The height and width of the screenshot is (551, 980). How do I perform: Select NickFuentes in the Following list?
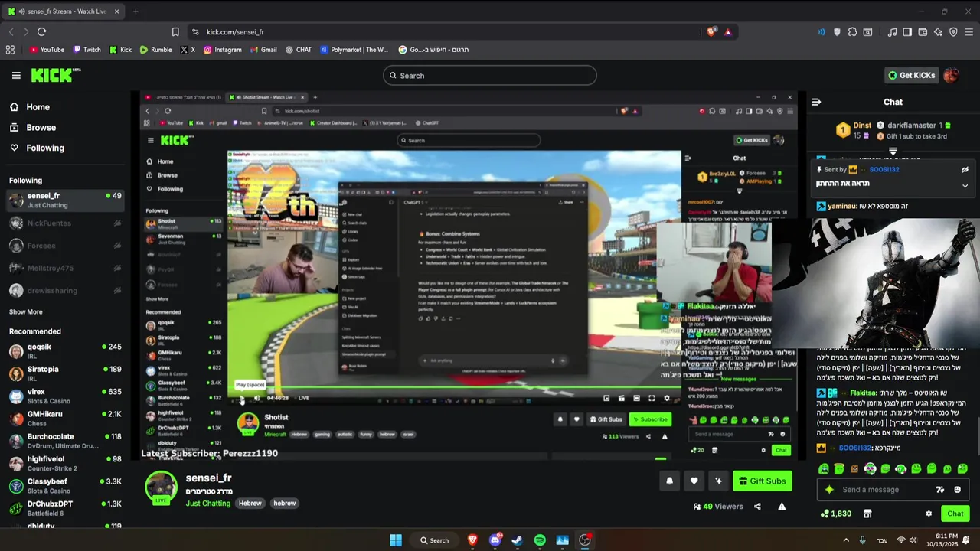click(65, 223)
